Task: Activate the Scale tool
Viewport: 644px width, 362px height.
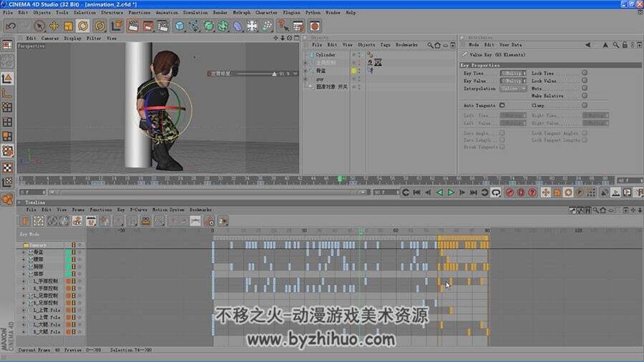Action: [68, 26]
